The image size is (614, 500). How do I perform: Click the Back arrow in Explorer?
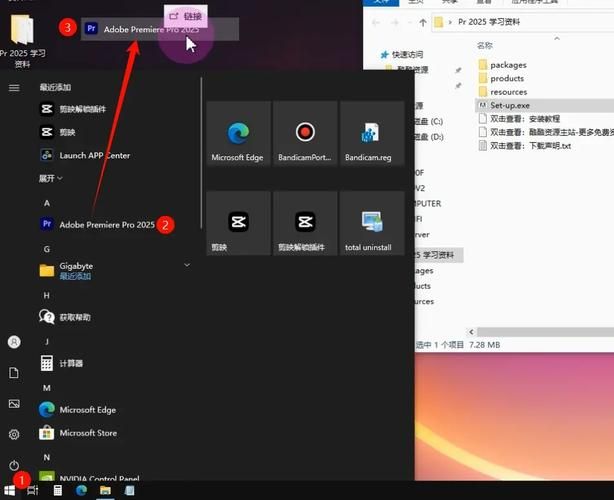pos(376,22)
